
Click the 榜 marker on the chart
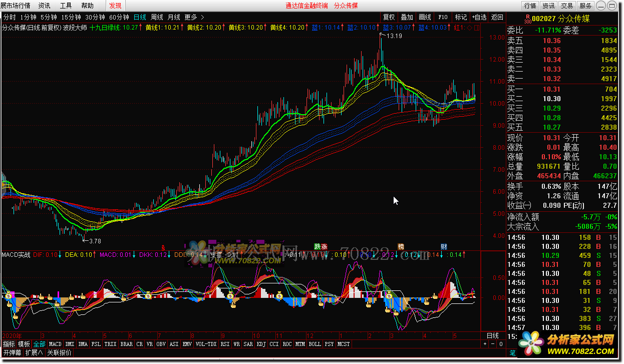pyautogui.click(x=401, y=246)
